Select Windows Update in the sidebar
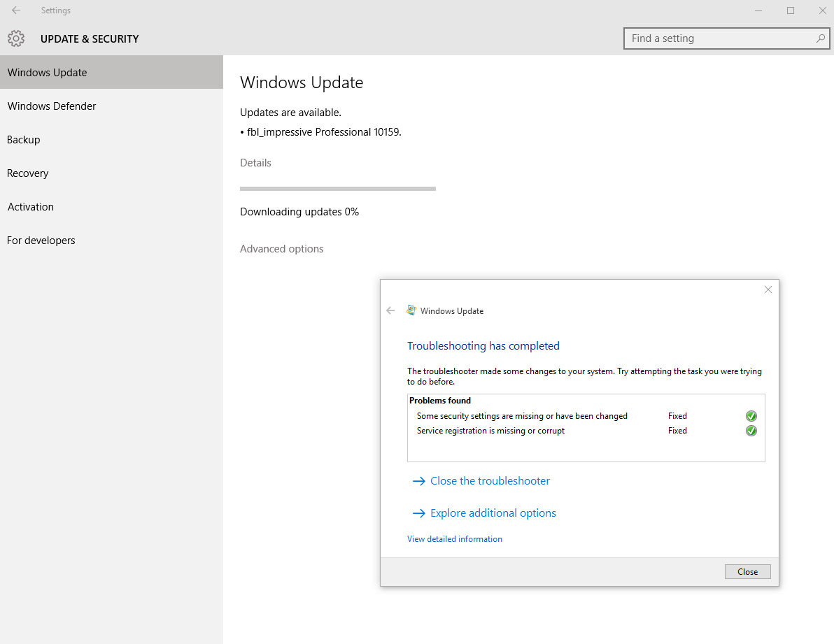Image resolution: width=834 pixels, height=644 pixels. pos(111,72)
